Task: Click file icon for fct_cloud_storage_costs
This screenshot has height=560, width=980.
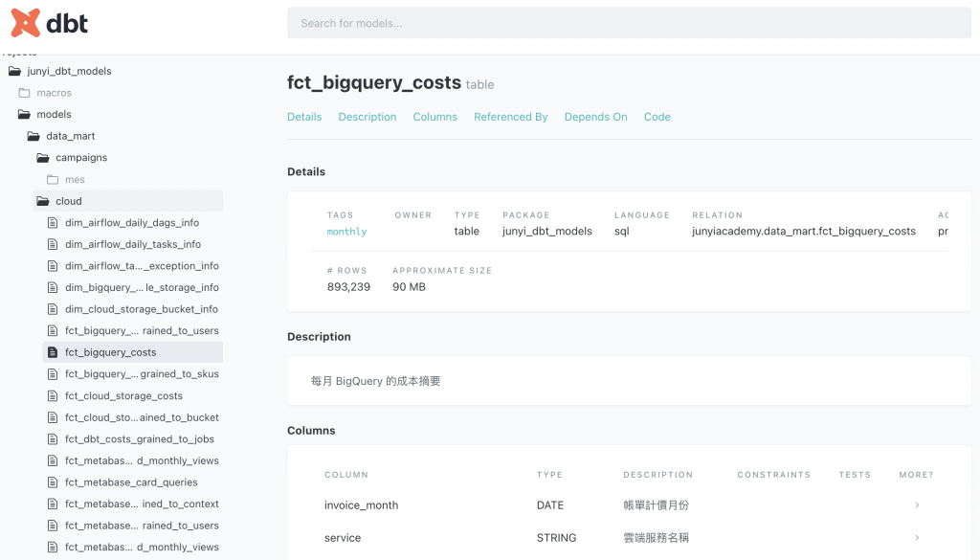Action: pyautogui.click(x=53, y=395)
